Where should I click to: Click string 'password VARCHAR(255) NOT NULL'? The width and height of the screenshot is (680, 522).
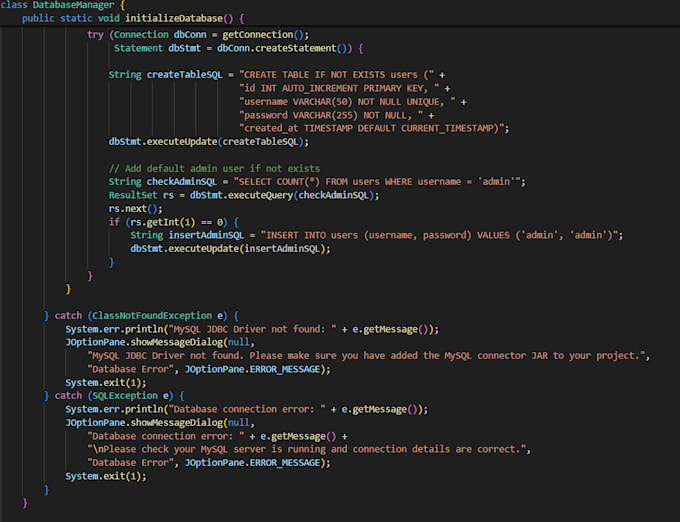(x=331, y=115)
